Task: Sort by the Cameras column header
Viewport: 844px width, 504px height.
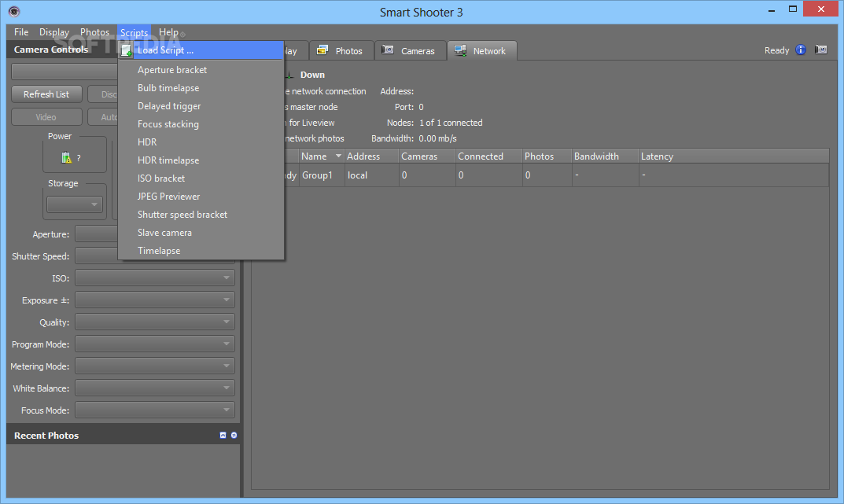Action: [x=427, y=156]
